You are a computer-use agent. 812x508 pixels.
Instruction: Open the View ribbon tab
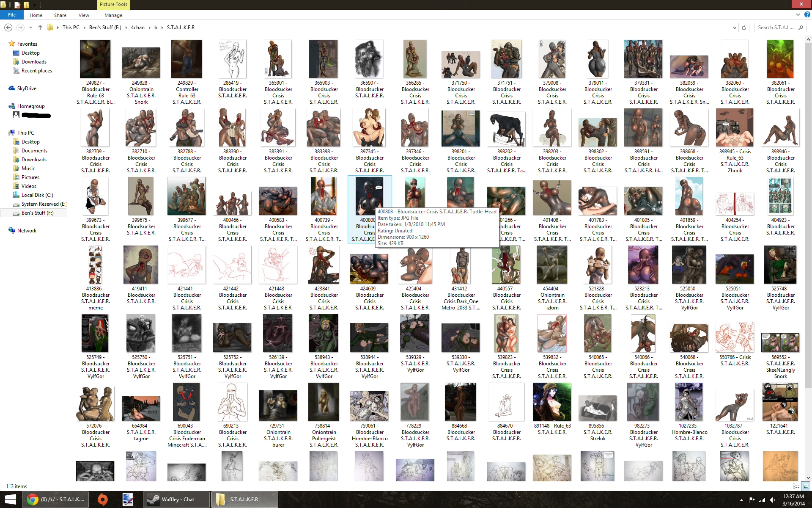[84, 15]
